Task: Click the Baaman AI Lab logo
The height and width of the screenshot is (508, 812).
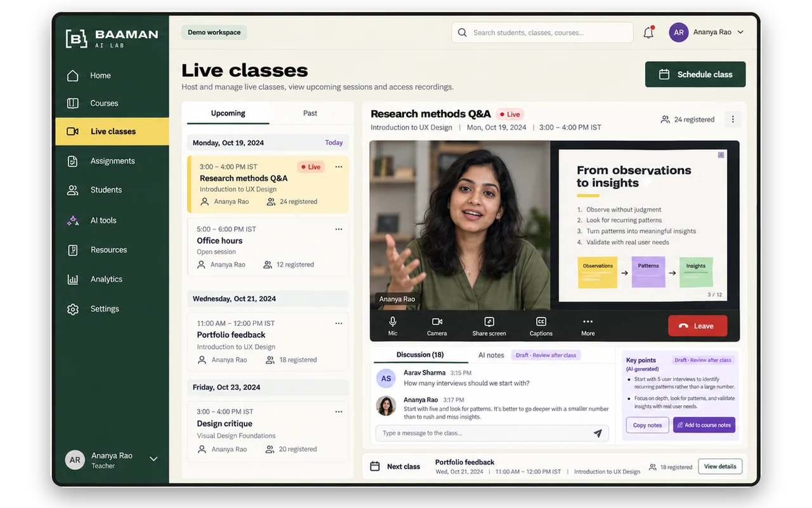Action: (112, 38)
